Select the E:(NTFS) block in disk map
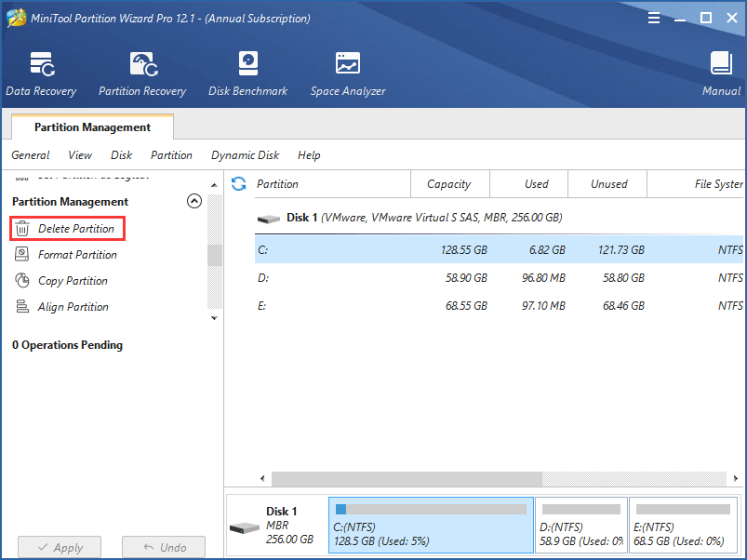Image resolution: width=747 pixels, height=560 pixels. [x=683, y=526]
